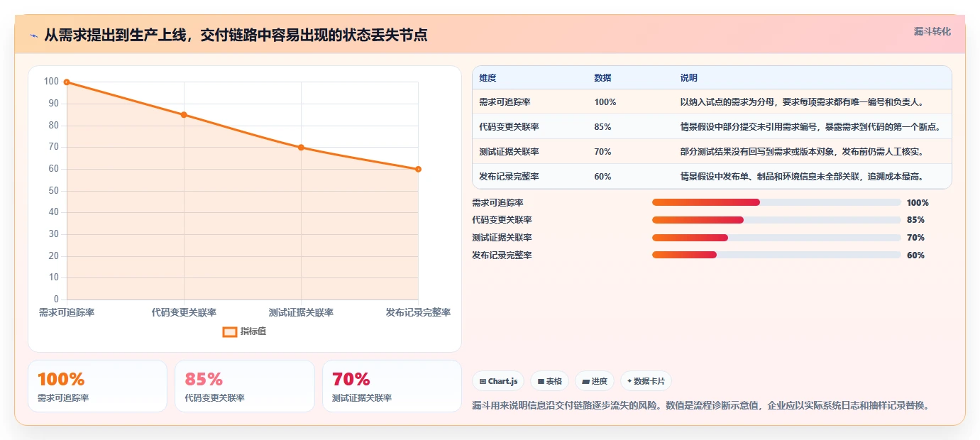Select the 发布记录完整率 cell in the table
The height and width of the screenshot is (440, 980).
pos(509,177)
